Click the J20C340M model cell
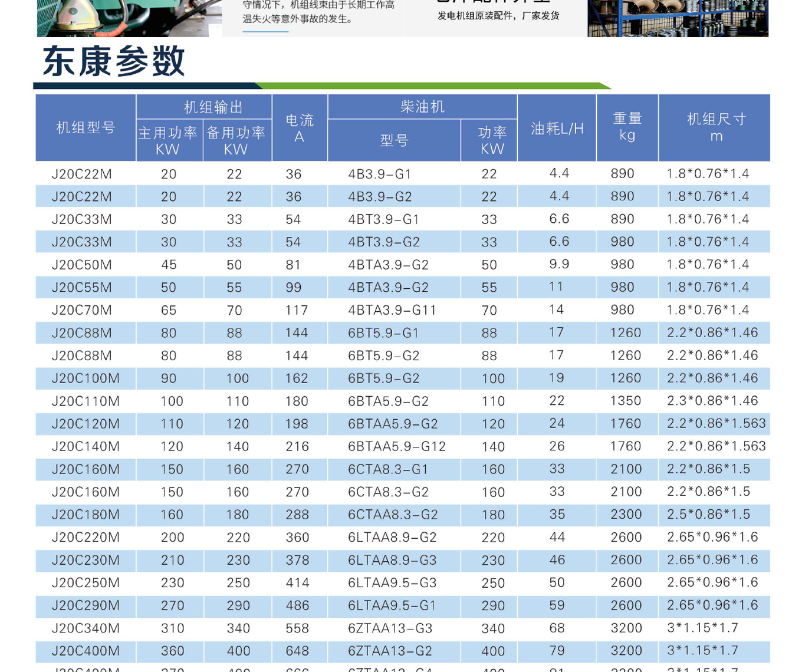 tap(86, 628)
